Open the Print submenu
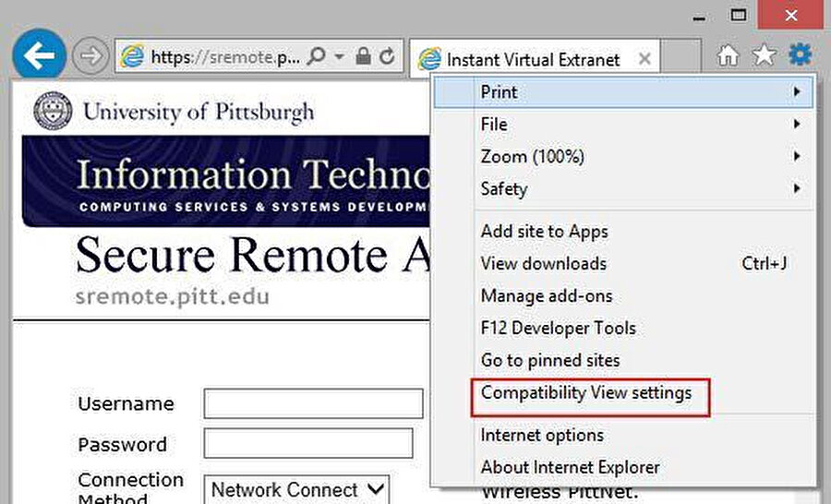 623,92
